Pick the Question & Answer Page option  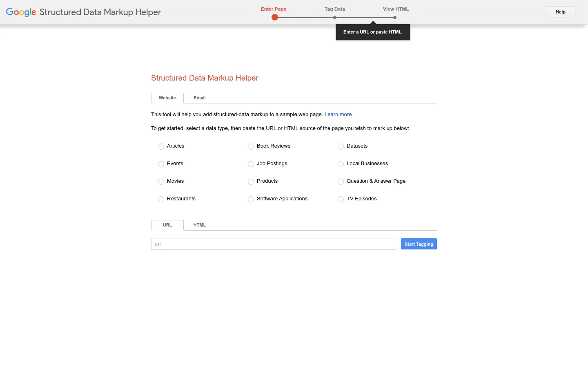341,182
